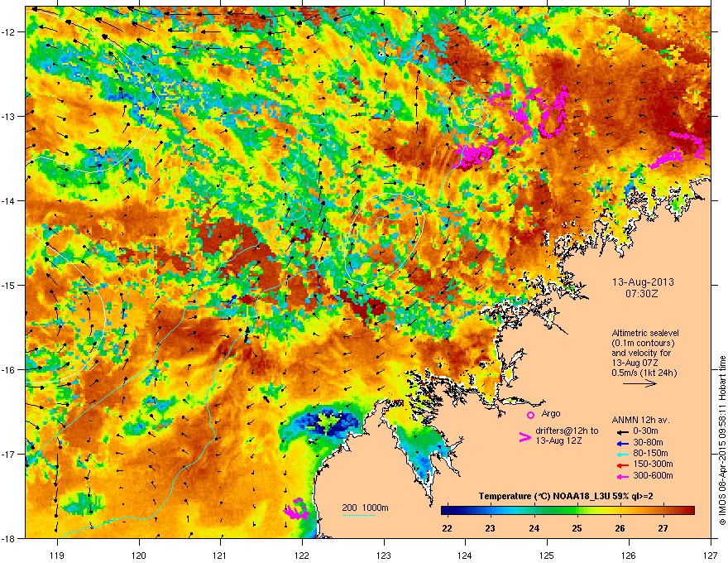728x563 pixels.
Task: Click the '124' longitude axis label
Action: coord(465,555)
